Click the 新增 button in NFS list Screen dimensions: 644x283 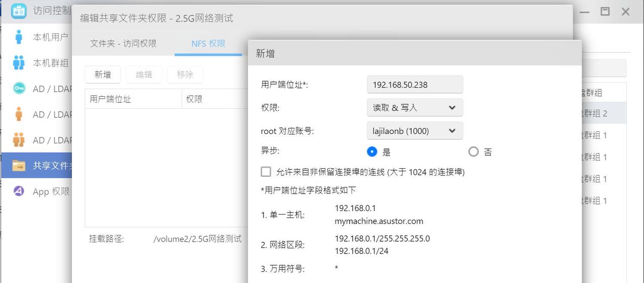coord(103,75)
